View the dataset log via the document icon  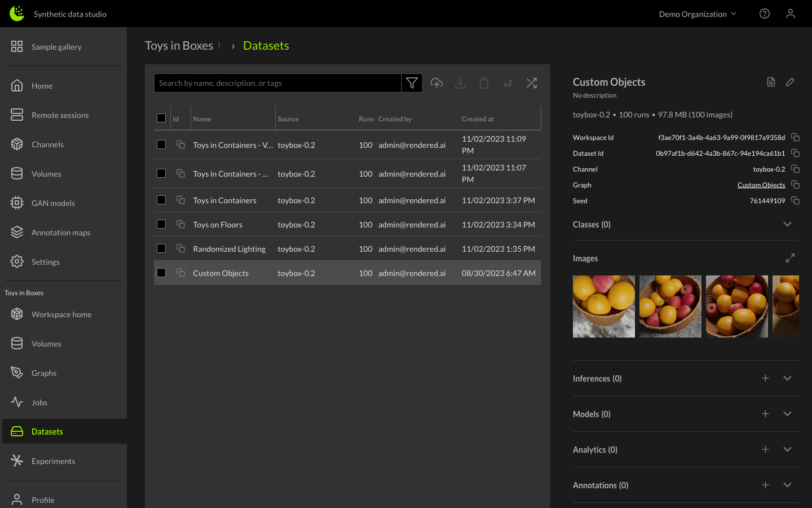coord(771,82)
